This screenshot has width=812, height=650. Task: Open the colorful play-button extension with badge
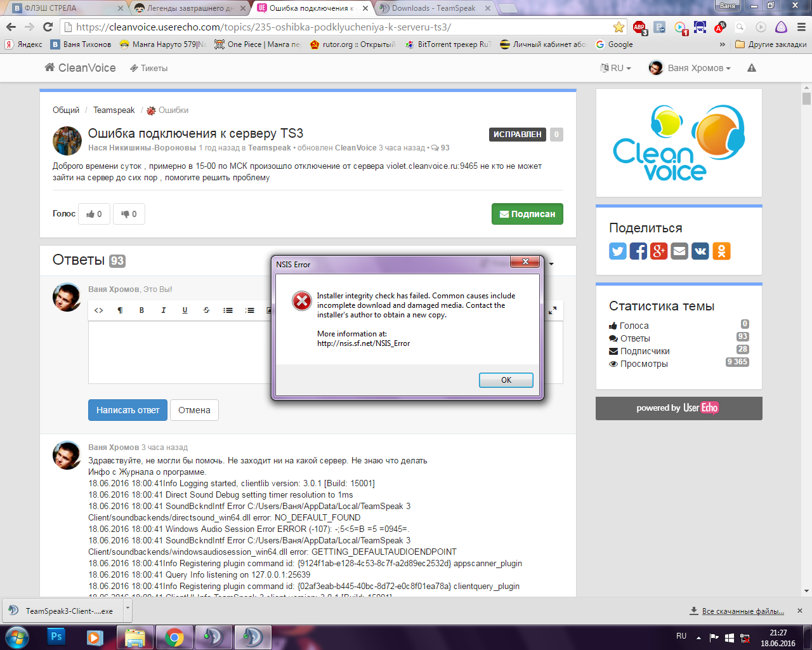680,27
